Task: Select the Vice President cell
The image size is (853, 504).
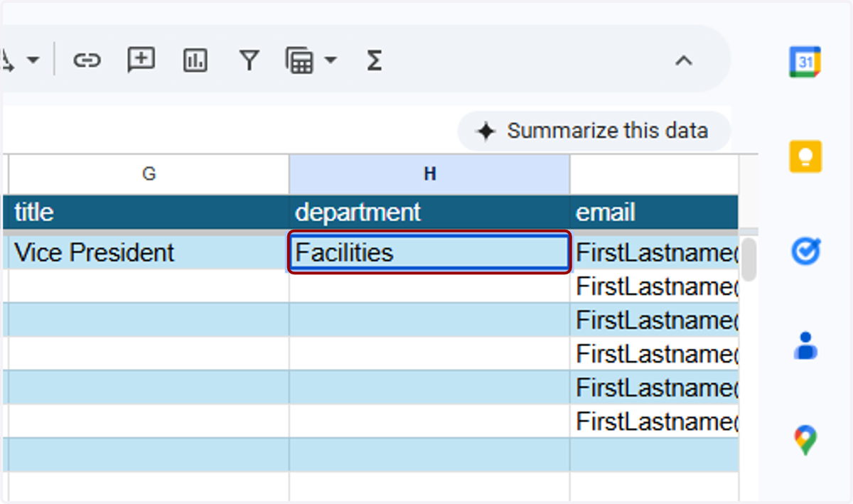Action: tap(149, 252)
